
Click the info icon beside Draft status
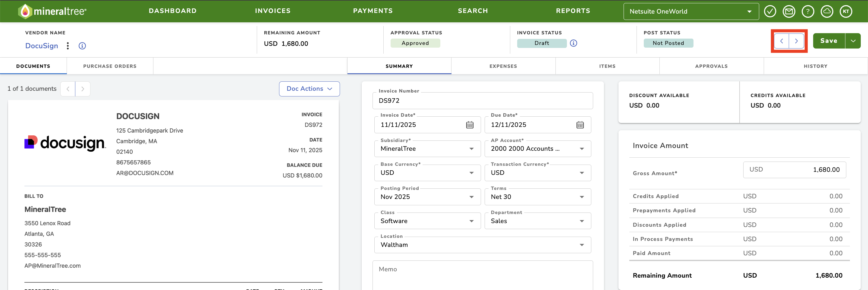click(x=574, y=43)
